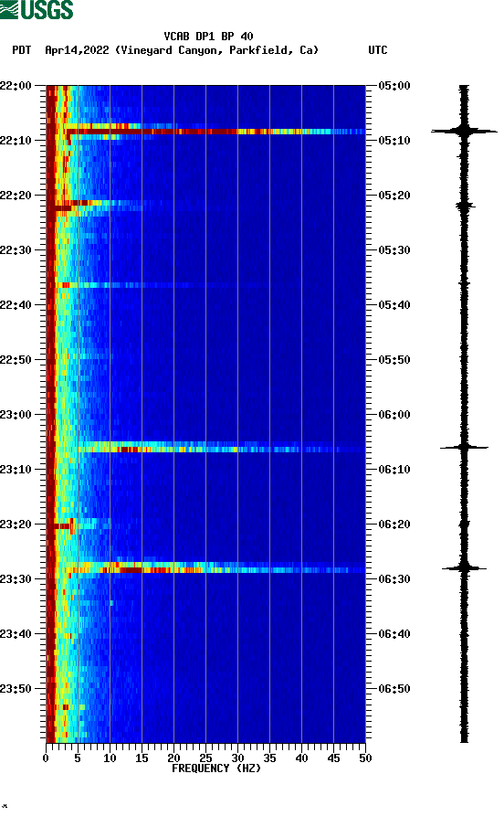Click the 23:50 PDT time label
504x816 pixels.
pos(16,688)
